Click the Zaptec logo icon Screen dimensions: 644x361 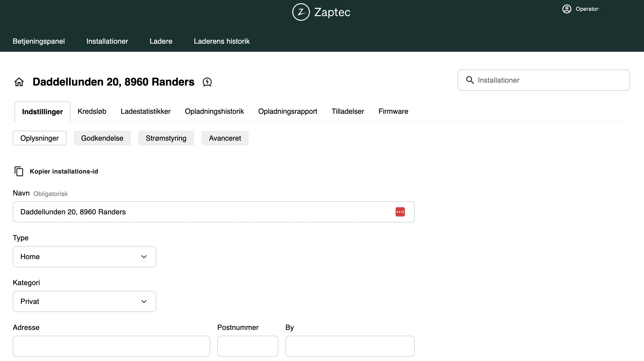pos(301,12)
